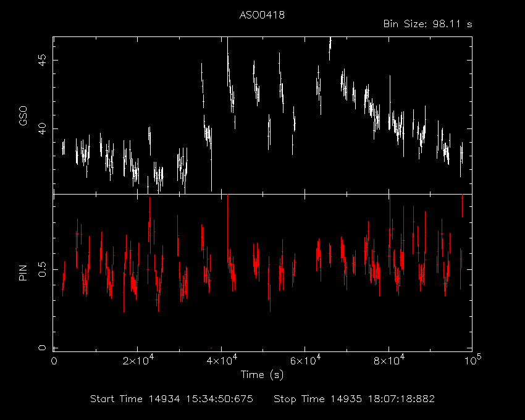Click the Stop Time 14935 18:07:18:882 text

tap(355, 399)
